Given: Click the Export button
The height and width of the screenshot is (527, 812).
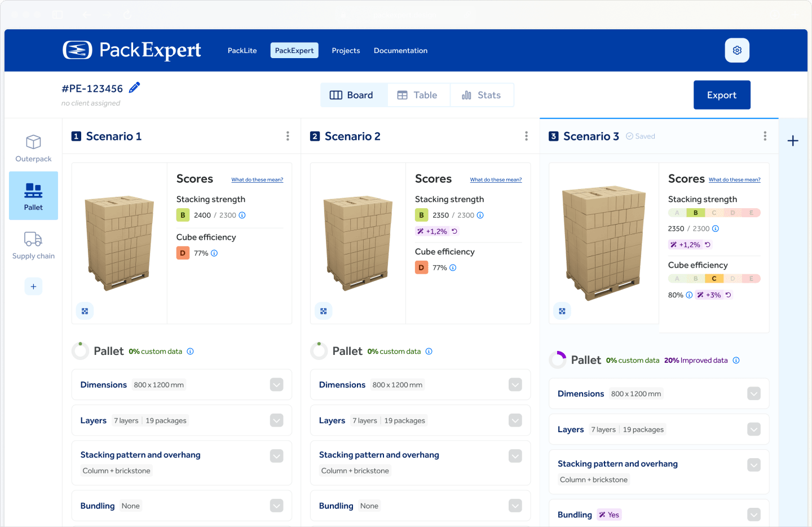Looking at the screenshot, I should point(722,95).
